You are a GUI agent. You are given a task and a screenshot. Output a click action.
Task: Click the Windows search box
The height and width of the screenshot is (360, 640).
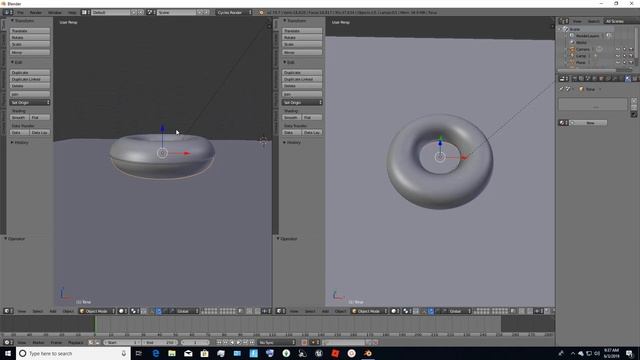tap(73, 353)
